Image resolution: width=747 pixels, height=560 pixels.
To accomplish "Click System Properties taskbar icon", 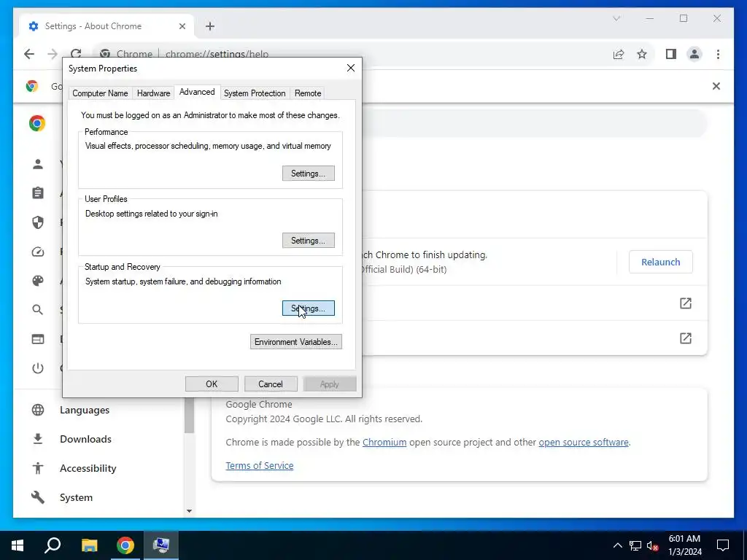I will click(x=161, y=545).
